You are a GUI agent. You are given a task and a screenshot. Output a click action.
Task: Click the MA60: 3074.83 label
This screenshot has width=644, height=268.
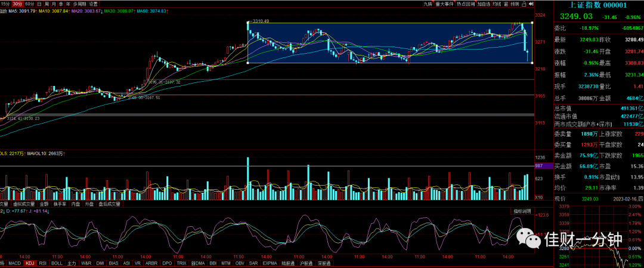151,11
